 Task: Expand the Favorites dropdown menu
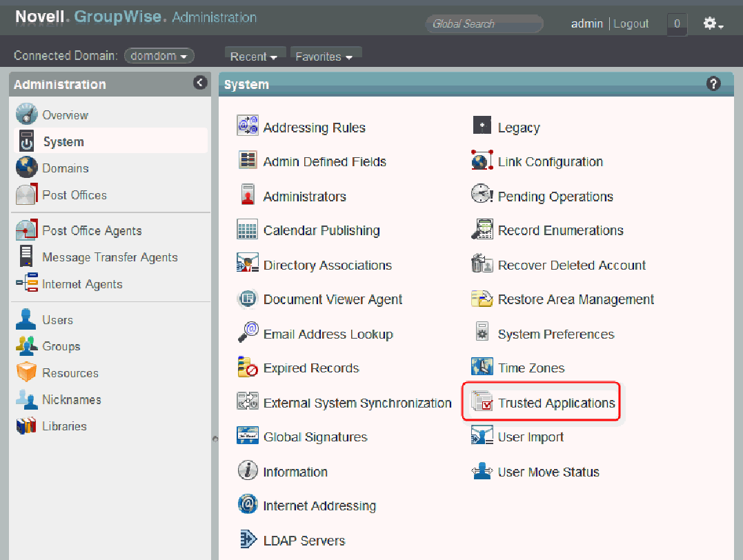click(325, 57)
